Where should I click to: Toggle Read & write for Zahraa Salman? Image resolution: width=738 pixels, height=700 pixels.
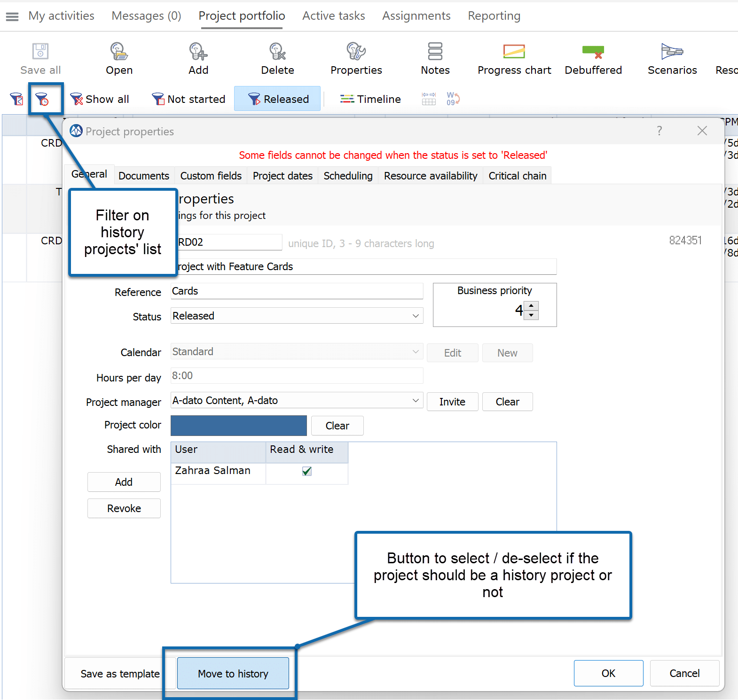point(307,471)
